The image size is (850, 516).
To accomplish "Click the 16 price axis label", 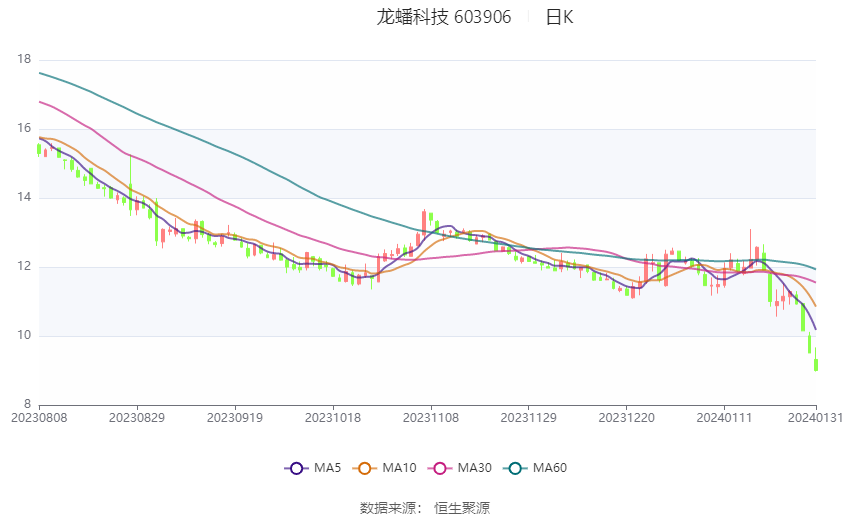I will pyautogui.click(x=24, y=128).
